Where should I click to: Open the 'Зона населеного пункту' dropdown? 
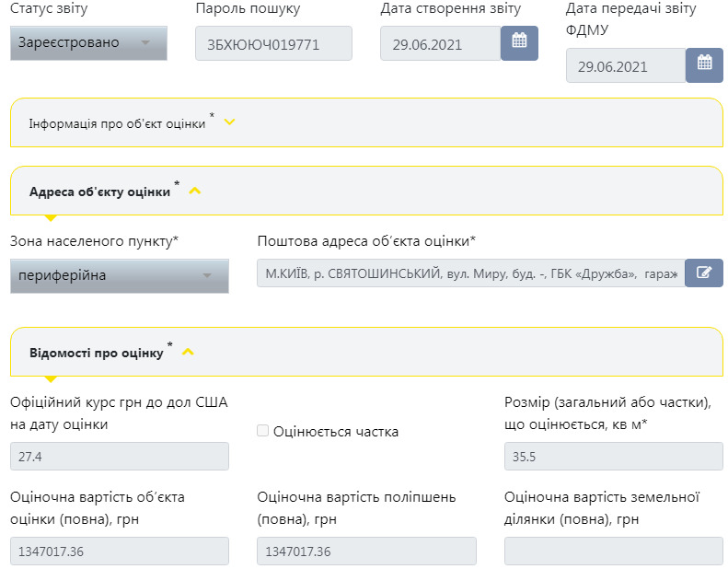pyautogui.click(x=119, y=275)
